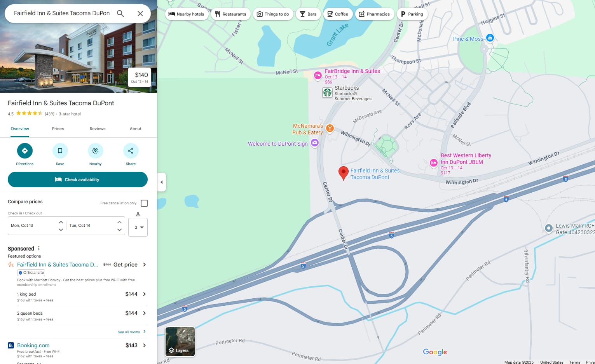
Task: Open the Layers map thumbnail
Action: click(180, 342)
